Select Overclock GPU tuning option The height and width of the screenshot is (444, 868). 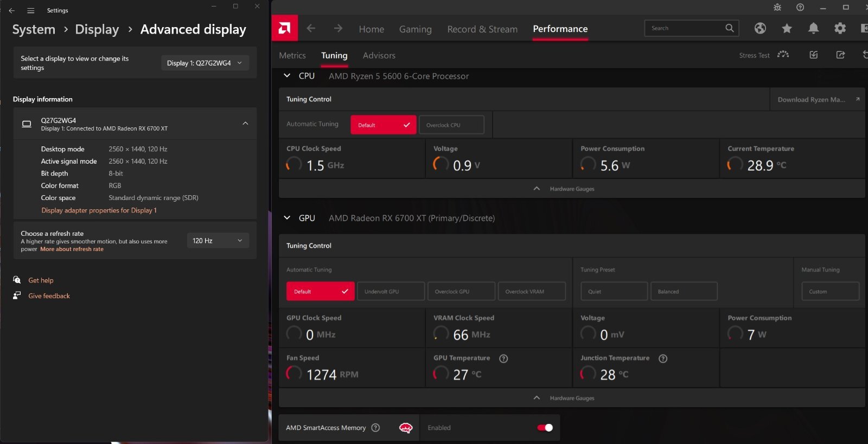pos(461,291)
